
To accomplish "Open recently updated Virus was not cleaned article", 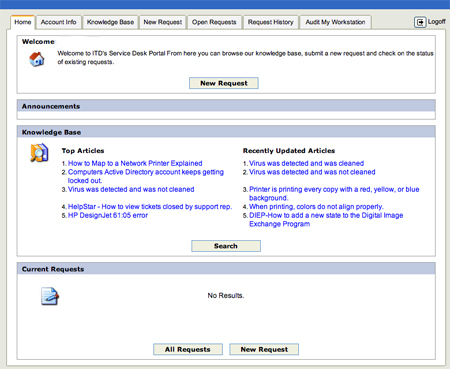I will [312, 172].
